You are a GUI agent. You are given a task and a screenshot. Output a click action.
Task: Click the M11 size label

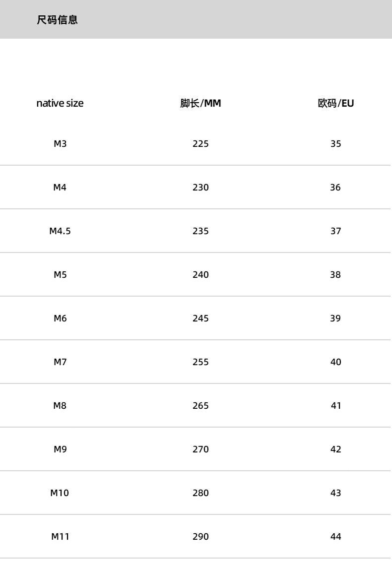(x=60, y=537)
